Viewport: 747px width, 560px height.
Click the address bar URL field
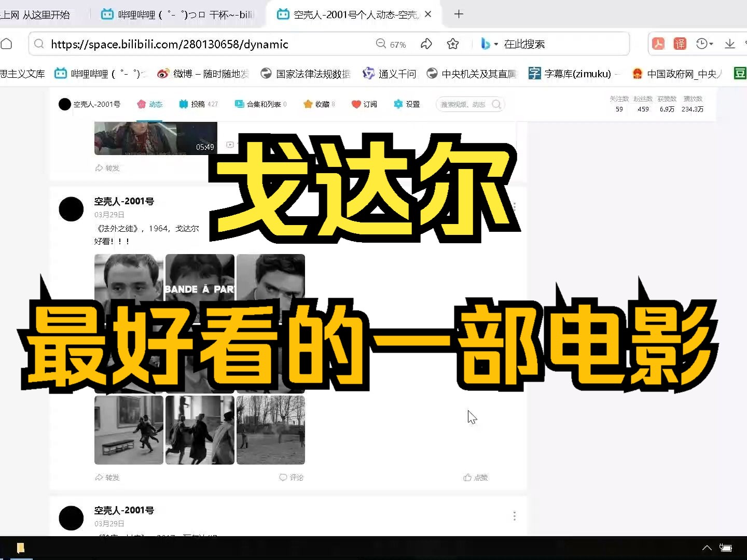pyautogui.click(x=170, y=44)
